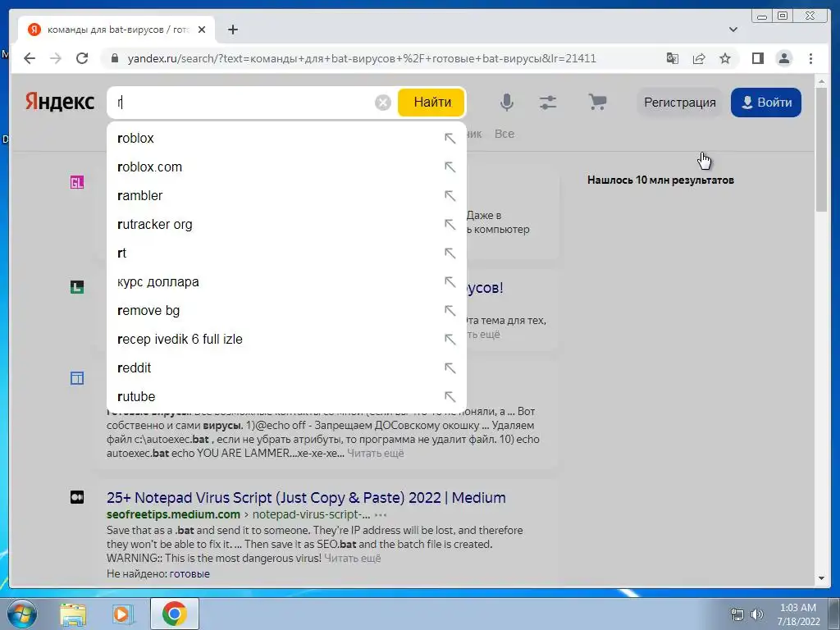The image size is (840, 630).
Task: Open volume control in system tray
Action: click(757, 614)
